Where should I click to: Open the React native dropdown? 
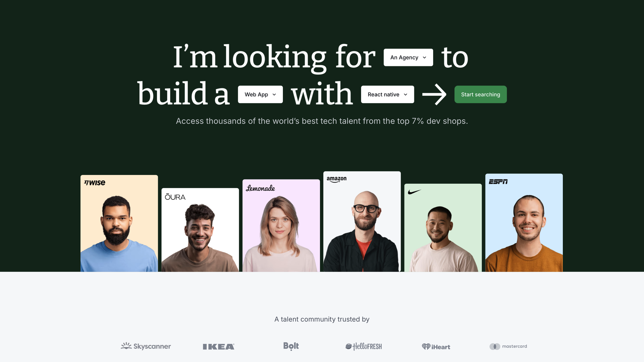[388, 95]
